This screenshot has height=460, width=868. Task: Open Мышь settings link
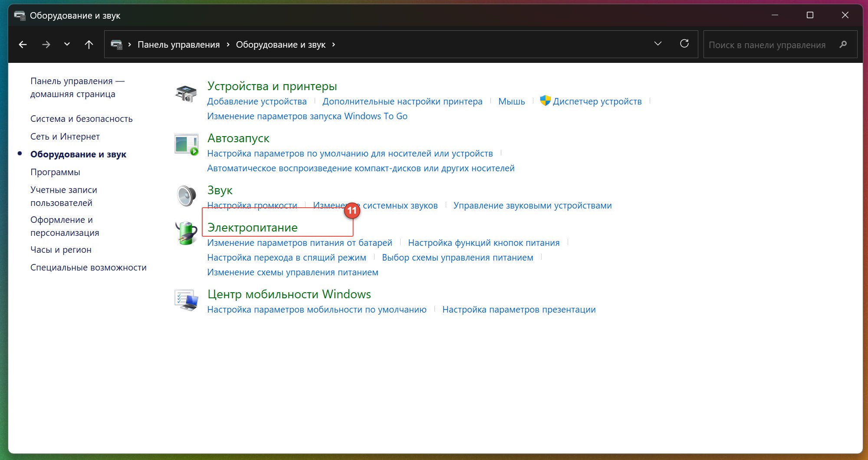click(512, 101)
